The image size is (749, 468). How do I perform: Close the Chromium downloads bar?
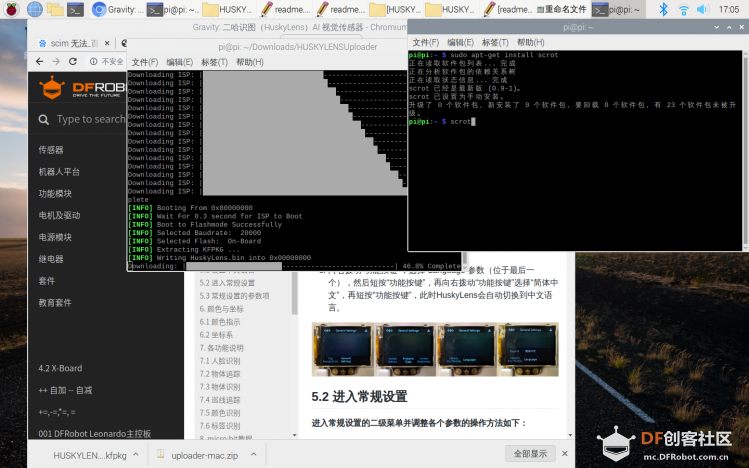(565, 454)
